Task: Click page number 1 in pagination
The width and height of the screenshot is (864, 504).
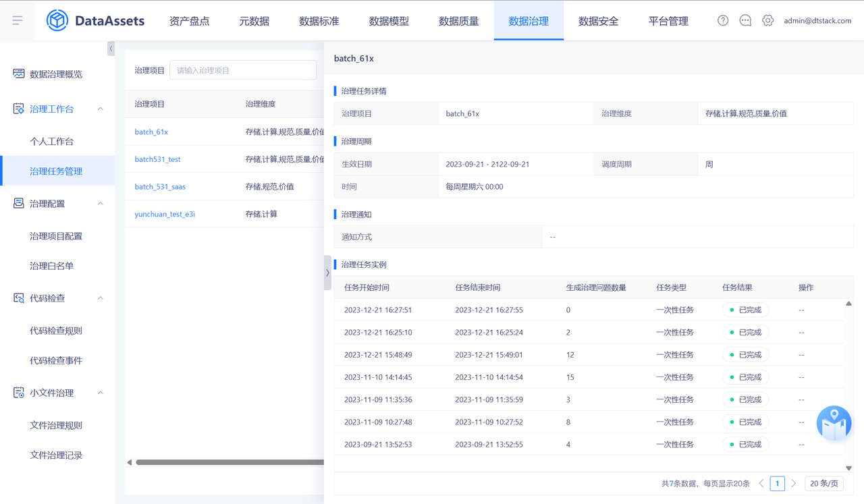Action: tap(778, 484)
